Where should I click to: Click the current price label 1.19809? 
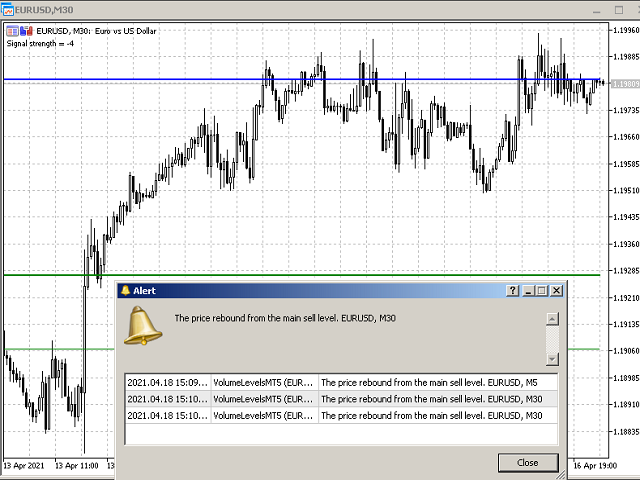pyautogui.click(x=626, y=85)
